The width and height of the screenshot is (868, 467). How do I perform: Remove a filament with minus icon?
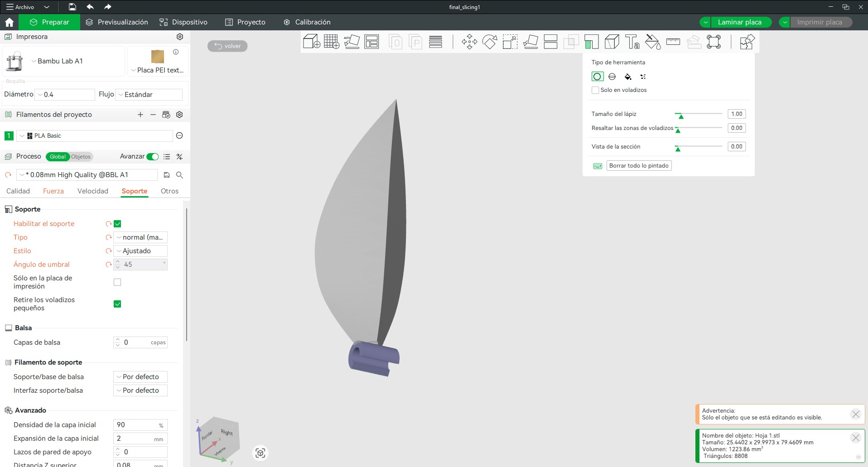coord(153,115)
